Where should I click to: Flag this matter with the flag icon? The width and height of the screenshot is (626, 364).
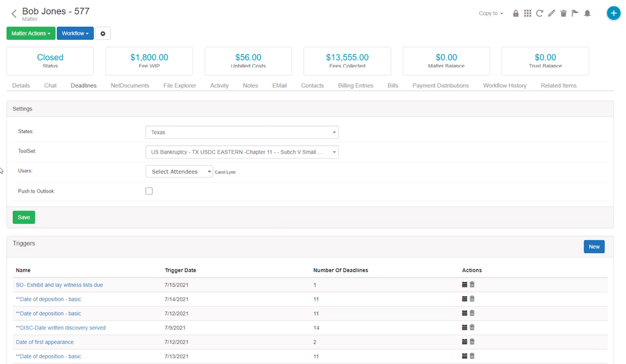click(575, 14)
